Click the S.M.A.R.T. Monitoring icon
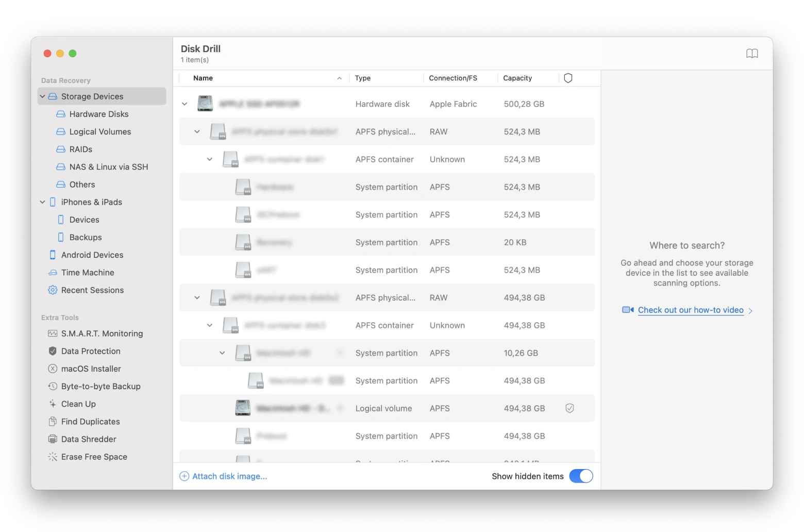 (x=53, y=334)
